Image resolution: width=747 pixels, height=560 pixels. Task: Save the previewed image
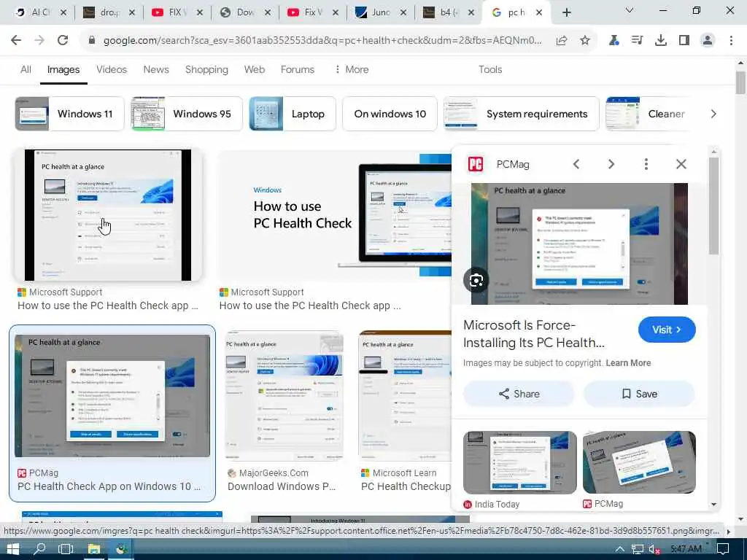coord(639,394)
